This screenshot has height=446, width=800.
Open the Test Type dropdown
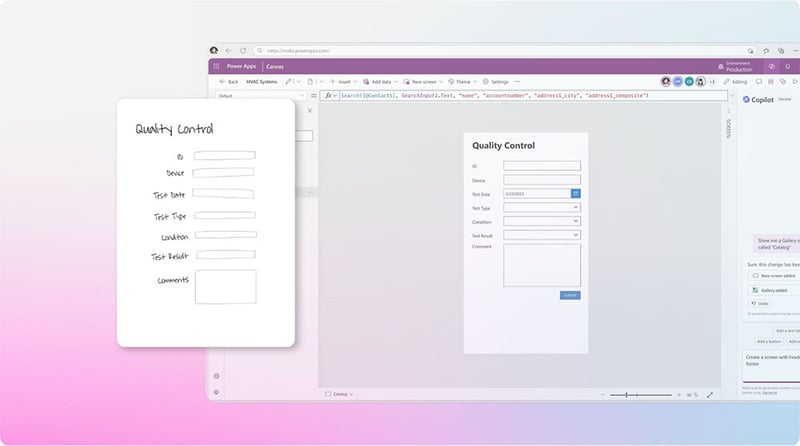point(542,207)
